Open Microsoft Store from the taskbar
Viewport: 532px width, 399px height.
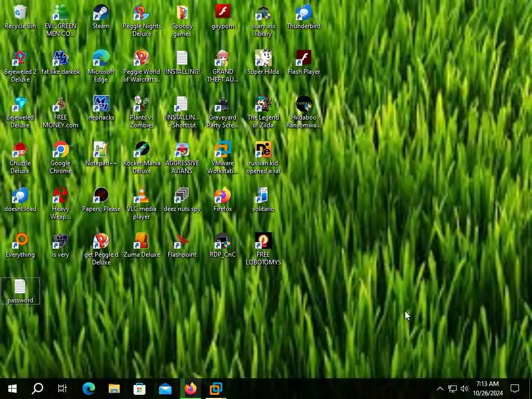pos(139,389)
